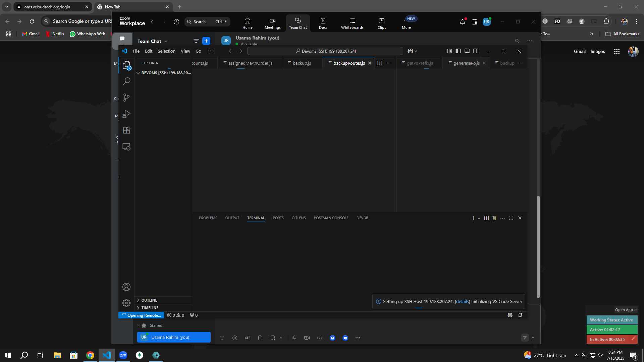This screenshot has height=362, width=644.
Task: Toggle the secondary side bar
Action: click(476, 51)
